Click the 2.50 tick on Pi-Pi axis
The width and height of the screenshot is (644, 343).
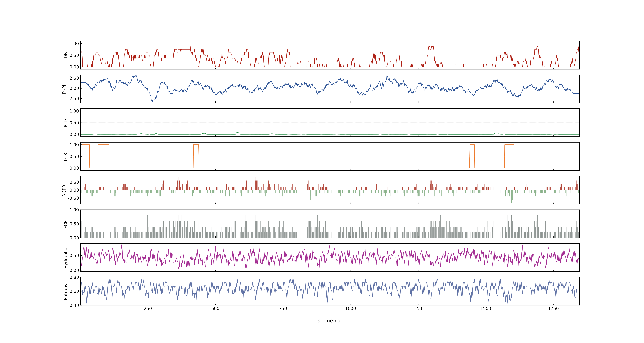click(x=74, y=78)
